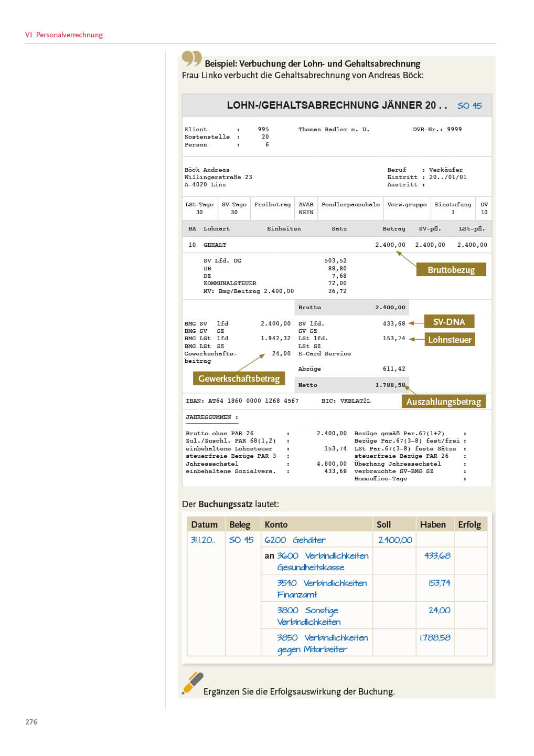
Task: Select the JAHRESSUMMEN section heading
Action: pyautogui.click(x=208, y=417)
